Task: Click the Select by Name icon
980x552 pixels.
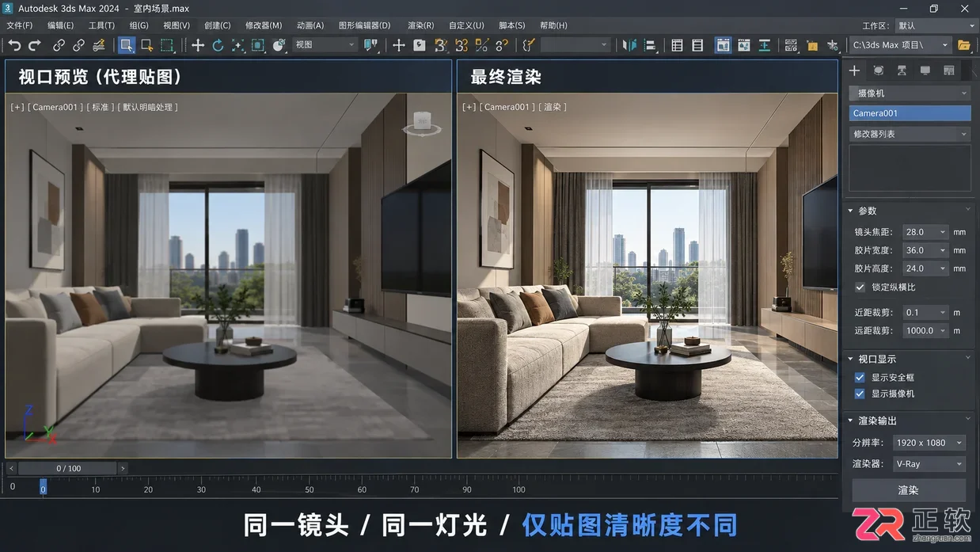Action: click(x=146, y=45)
